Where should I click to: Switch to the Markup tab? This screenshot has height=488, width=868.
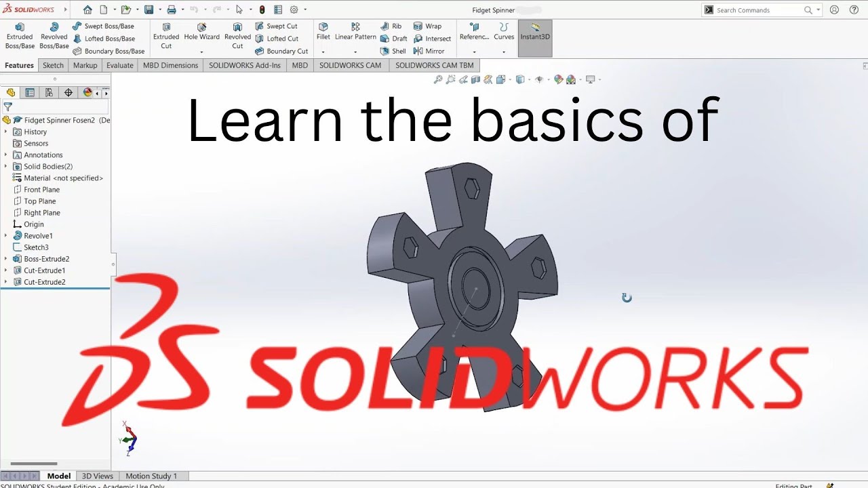85,65
